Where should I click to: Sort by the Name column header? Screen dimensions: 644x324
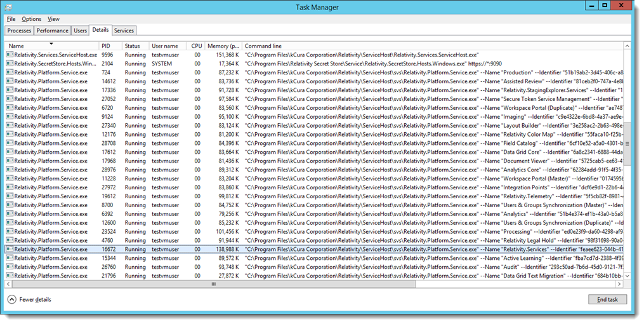point(51,46)
